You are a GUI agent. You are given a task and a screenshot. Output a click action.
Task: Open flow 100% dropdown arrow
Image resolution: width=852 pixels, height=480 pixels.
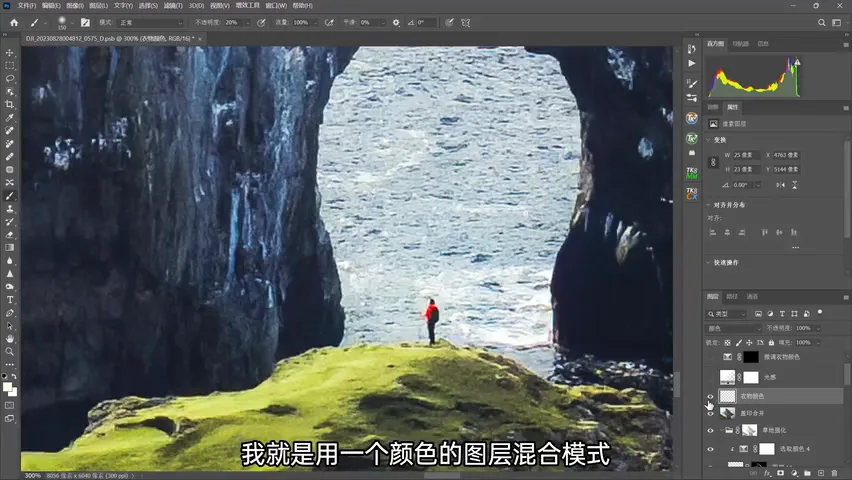pos(316,22)
